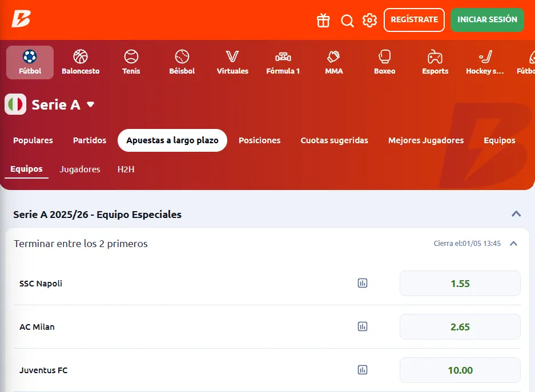Select the Jugadores sub-tab
Screen dimensions: 535x392
pos(80,169)
